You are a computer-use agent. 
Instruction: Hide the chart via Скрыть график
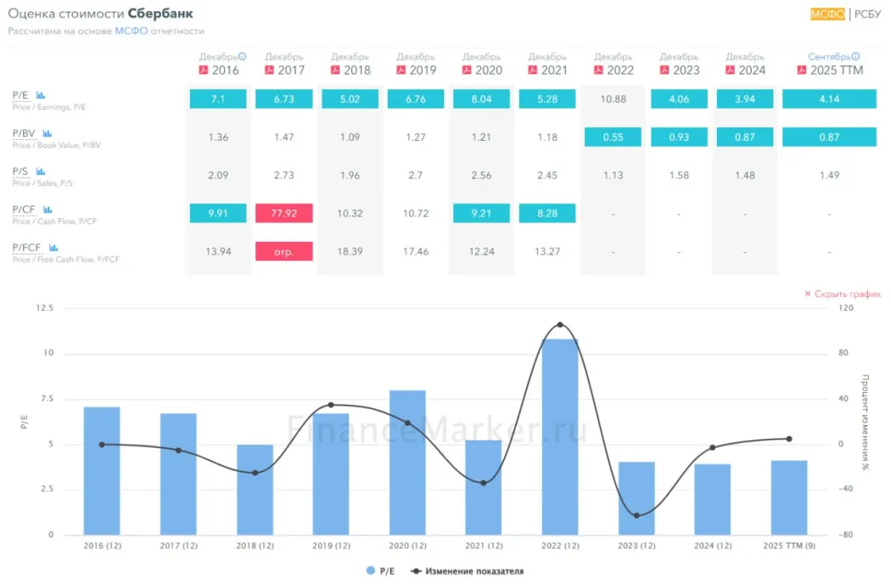coord(842,294)
